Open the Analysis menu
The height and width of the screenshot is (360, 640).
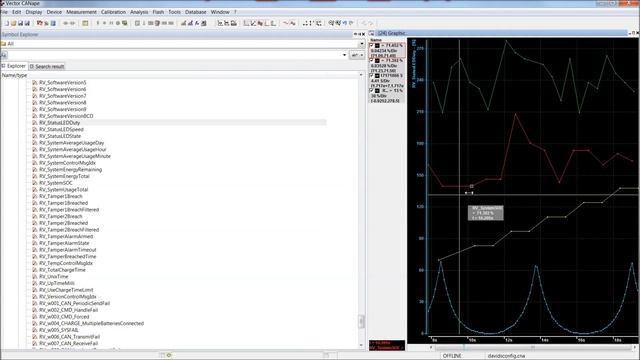139,12
